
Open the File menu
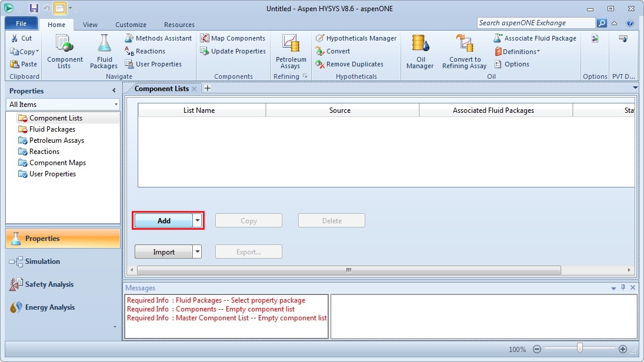(21, 24)
